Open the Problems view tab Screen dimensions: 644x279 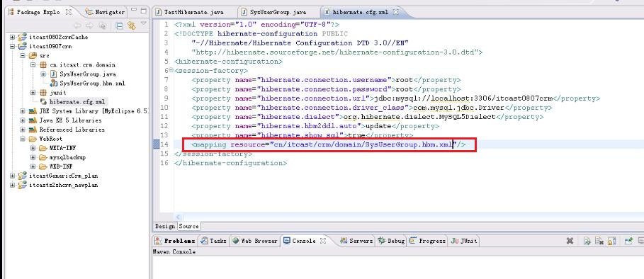(176, 241)
